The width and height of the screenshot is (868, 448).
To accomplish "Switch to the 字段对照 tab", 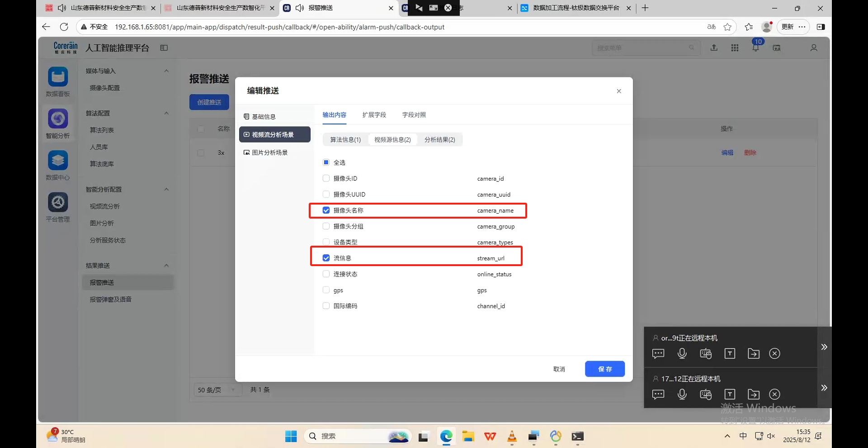I will pyautogui.click(x=414, y=115).
